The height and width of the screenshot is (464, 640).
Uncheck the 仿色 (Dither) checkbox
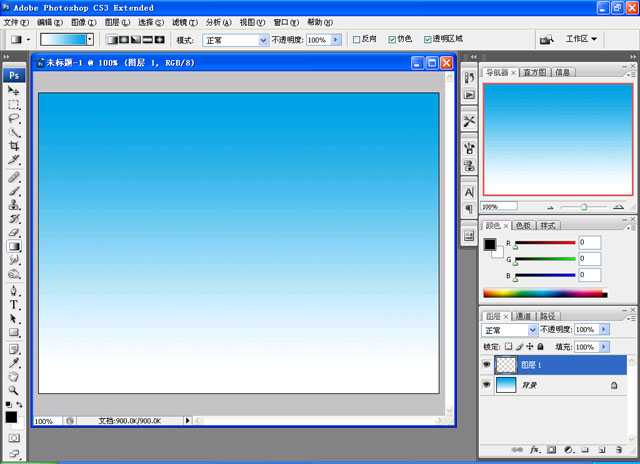pos(392,40)
